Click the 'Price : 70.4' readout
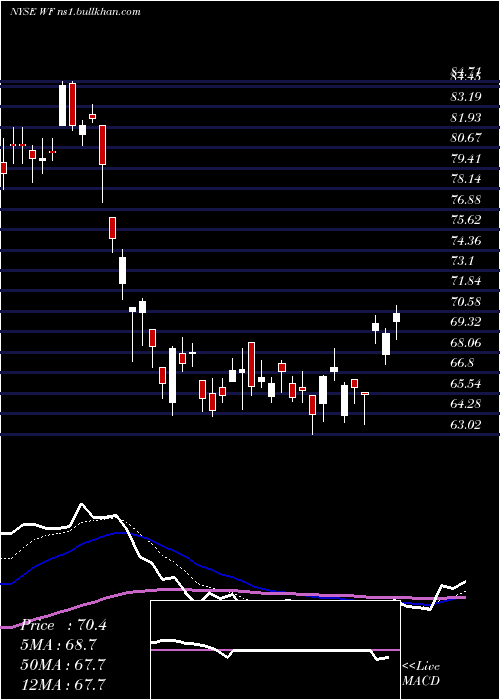This screenshot has width=500, height=700. point(63,626)
